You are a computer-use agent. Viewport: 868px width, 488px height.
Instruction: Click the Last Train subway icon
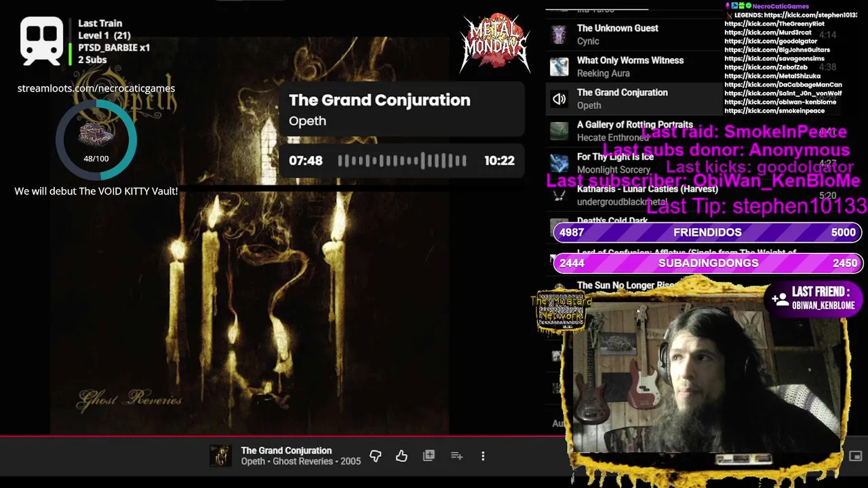tap(42, 41)
